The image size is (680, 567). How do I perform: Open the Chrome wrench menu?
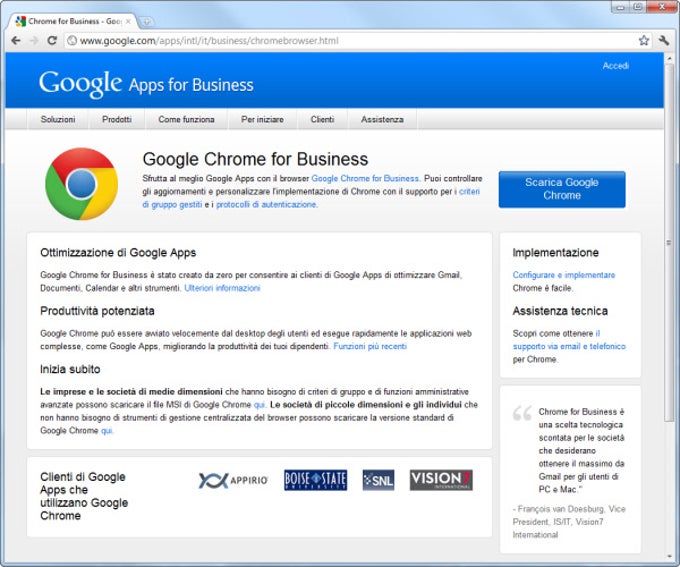pos(664,40)
